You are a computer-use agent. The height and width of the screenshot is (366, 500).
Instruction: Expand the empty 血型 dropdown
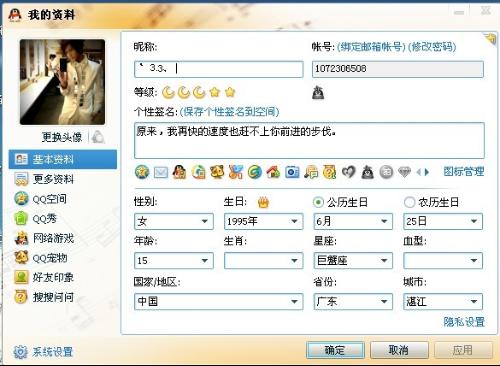tap(443, 261)
